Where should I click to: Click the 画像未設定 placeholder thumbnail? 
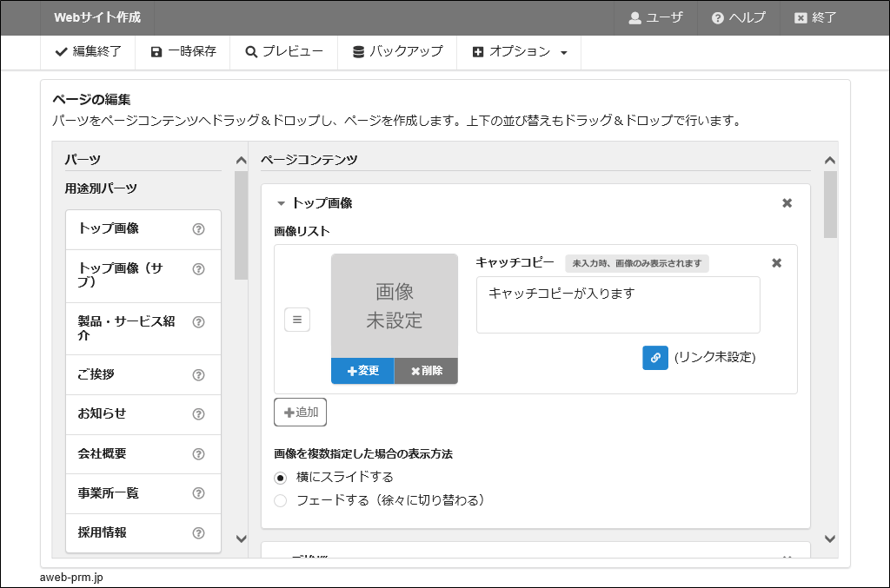[x=394, y=306]
